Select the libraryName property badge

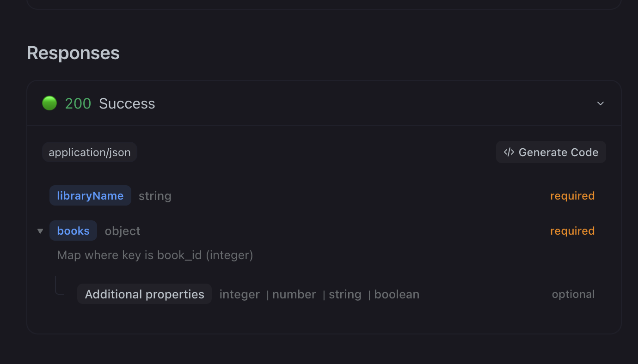click(x=90, y=195)
